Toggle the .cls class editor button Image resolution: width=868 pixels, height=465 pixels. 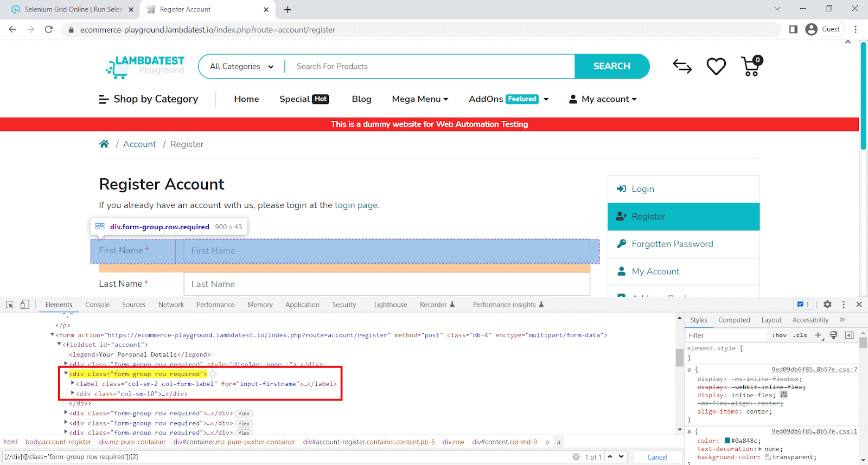[x=800, y=335]
